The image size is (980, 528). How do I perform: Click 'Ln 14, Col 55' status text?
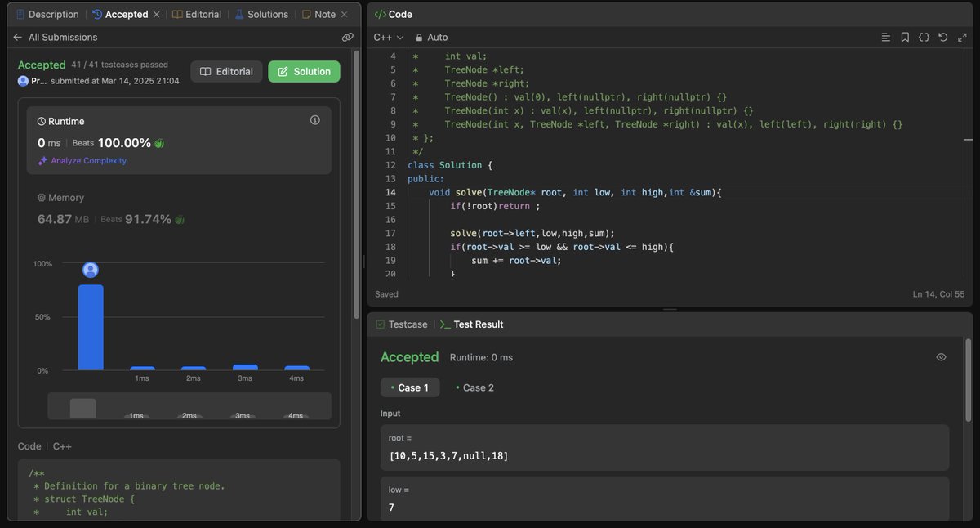939,293
